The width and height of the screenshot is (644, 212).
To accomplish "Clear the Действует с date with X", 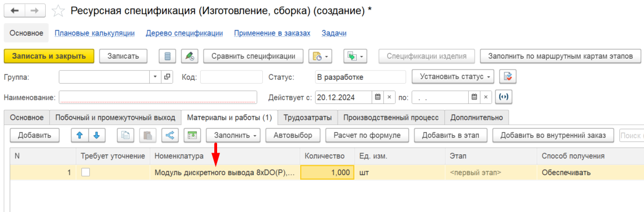I will tap(390, 97).
